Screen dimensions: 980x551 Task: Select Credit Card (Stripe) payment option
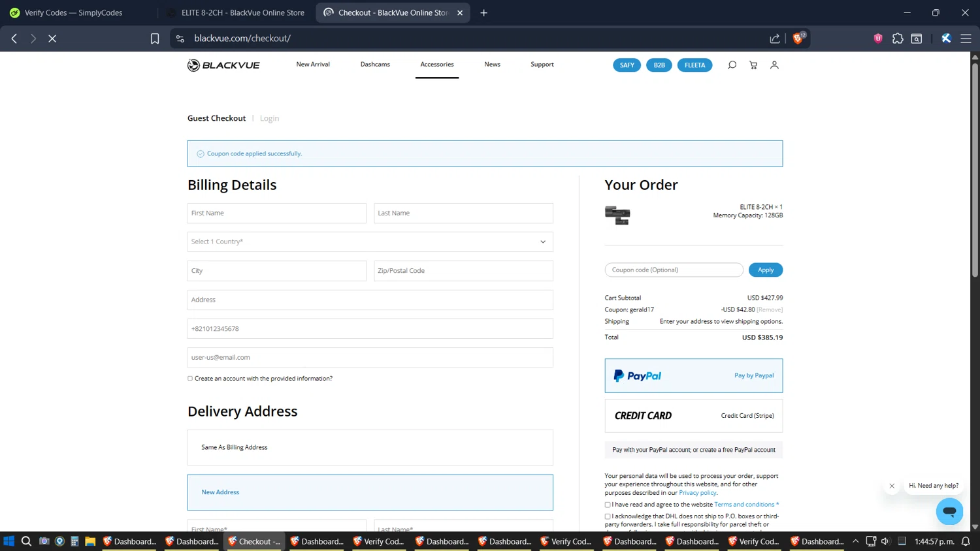(694, 416)
